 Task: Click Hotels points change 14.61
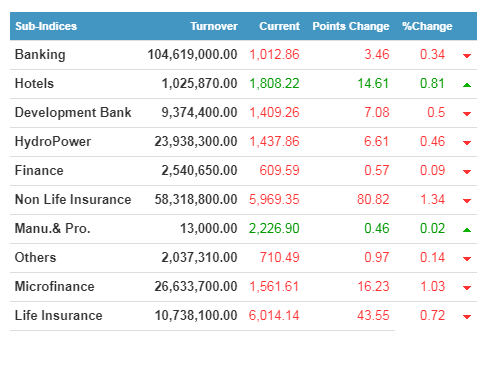click(373, 84)
